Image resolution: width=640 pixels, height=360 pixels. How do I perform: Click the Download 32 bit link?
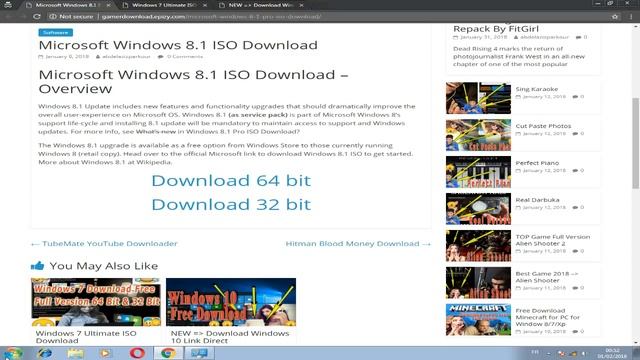(231, 204)
